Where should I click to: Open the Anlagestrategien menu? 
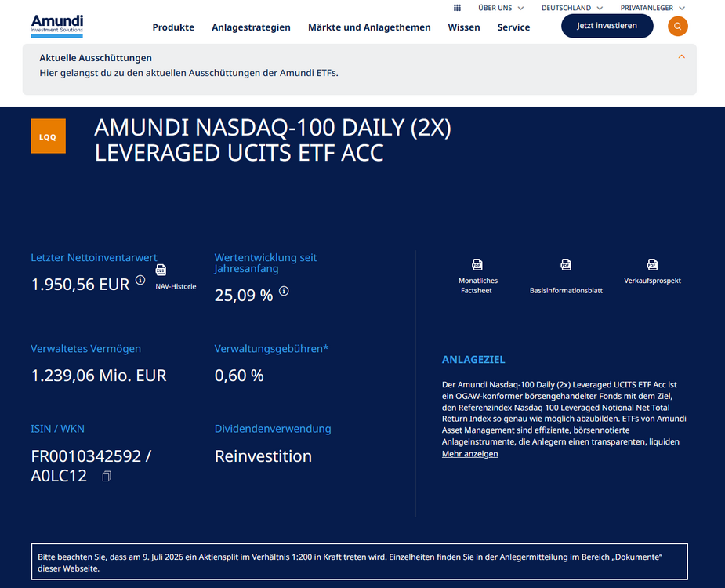251,27
